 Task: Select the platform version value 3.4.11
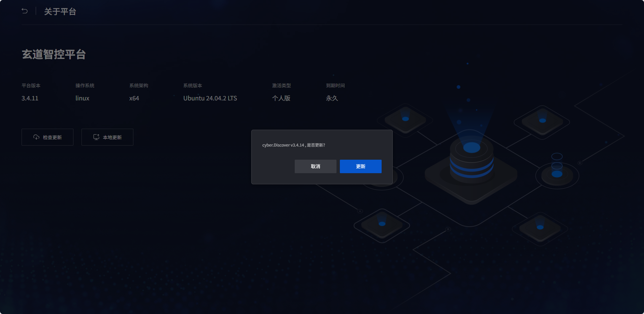tap(30, 98)
